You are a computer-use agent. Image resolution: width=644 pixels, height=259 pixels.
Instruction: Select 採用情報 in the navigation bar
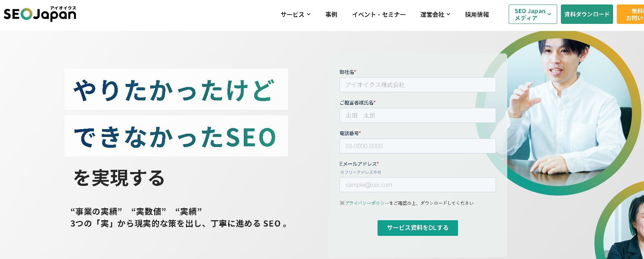tap(477, 15)
